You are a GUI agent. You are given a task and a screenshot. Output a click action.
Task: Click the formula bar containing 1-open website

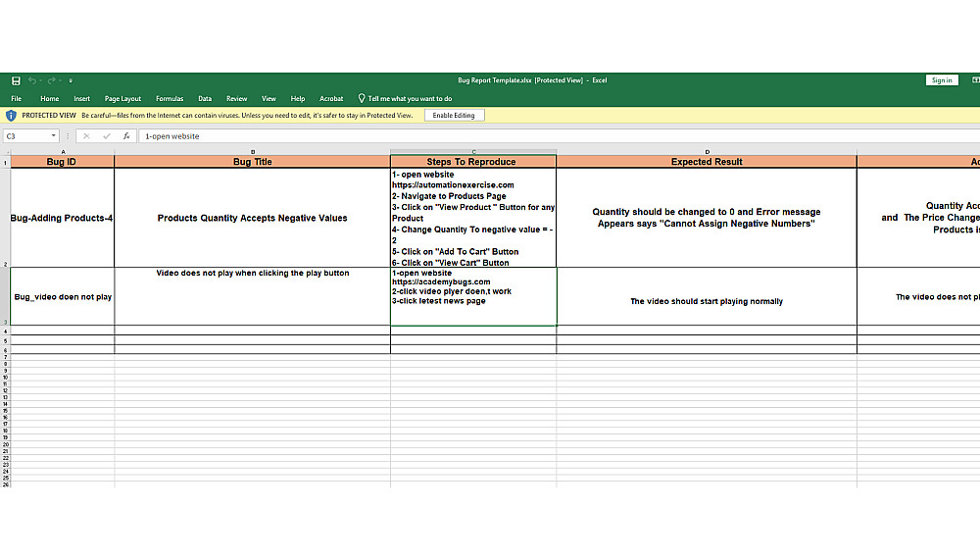[560, 135]
